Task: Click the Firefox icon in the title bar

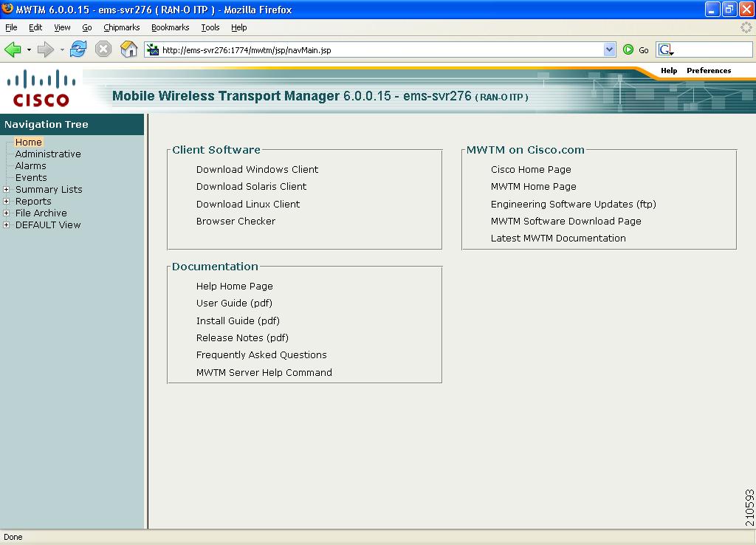Action: tap(7, 9)
